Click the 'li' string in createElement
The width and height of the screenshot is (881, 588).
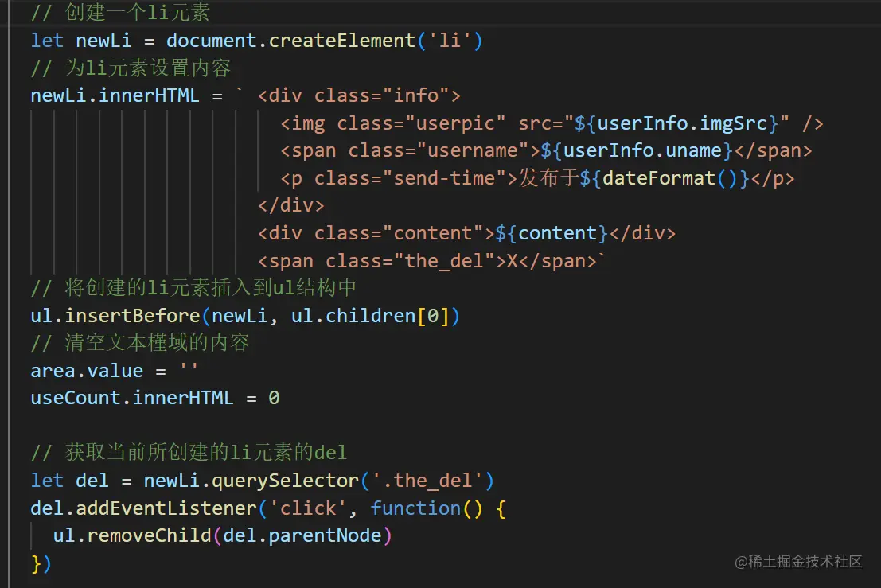pos(450,41)
